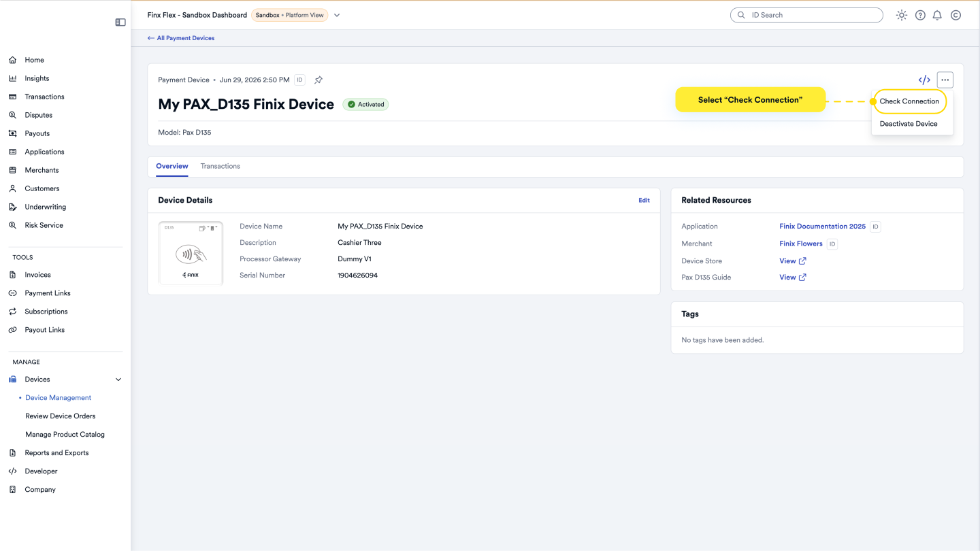Copy the Finix Flowers merchant ID

[x=832, y=244]
